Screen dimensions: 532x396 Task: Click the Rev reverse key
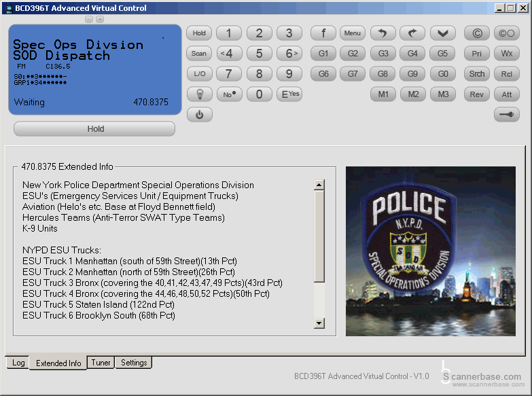coord(477,94)
